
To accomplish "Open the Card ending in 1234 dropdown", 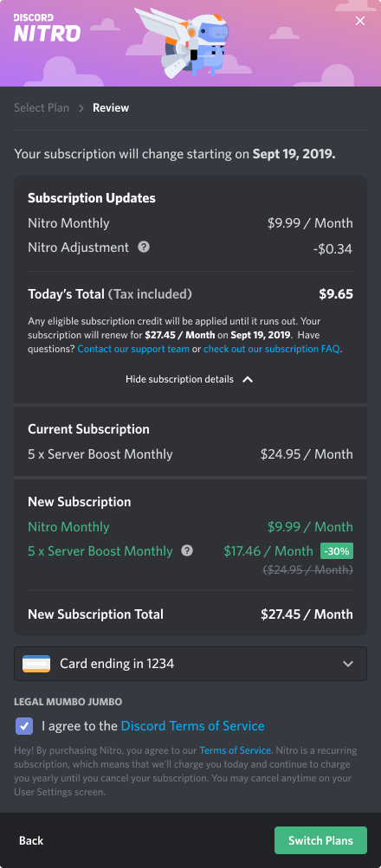I will pyautogui.click(x=190, y=663).
